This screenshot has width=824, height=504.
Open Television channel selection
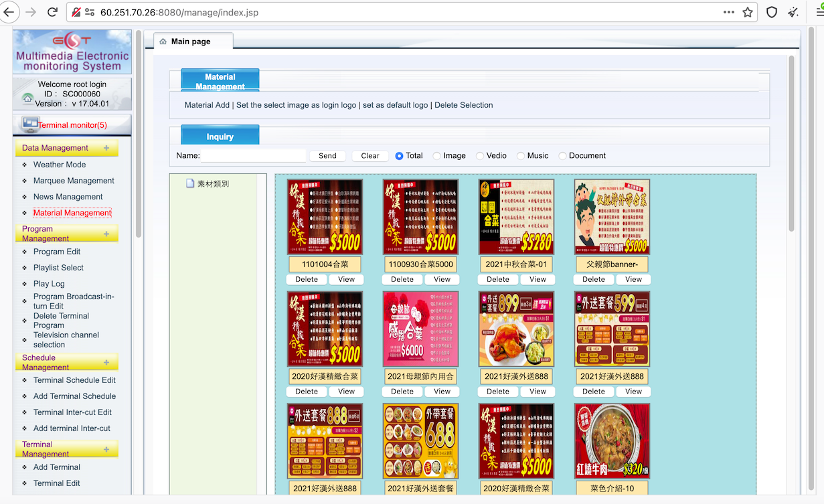[x=66, y=340]
